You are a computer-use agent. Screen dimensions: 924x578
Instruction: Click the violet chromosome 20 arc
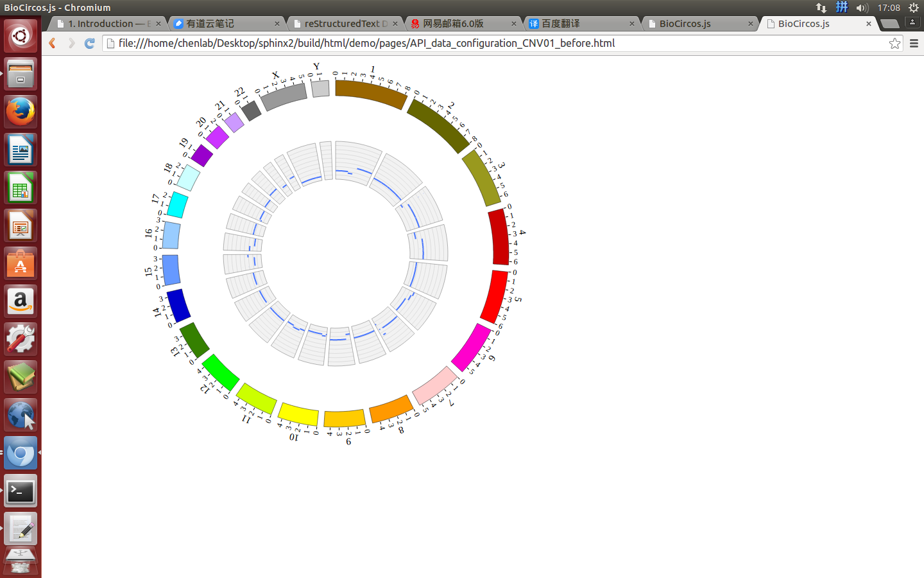tap(217, 137)
